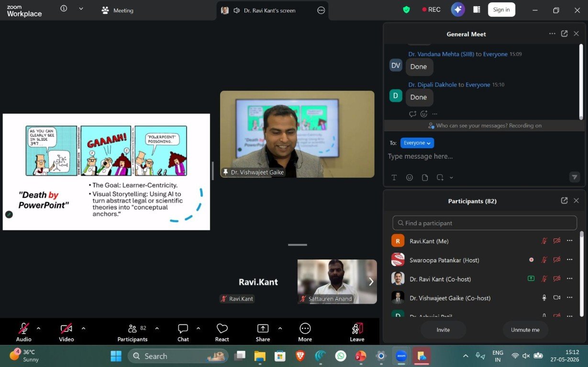The image size is (588, 367).
Task: Start camera with the Video button
Action: click(x=66, y=333)
